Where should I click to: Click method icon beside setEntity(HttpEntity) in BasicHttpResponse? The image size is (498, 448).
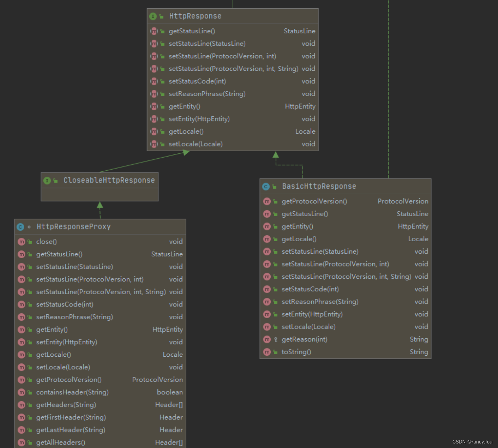(267, 314)
